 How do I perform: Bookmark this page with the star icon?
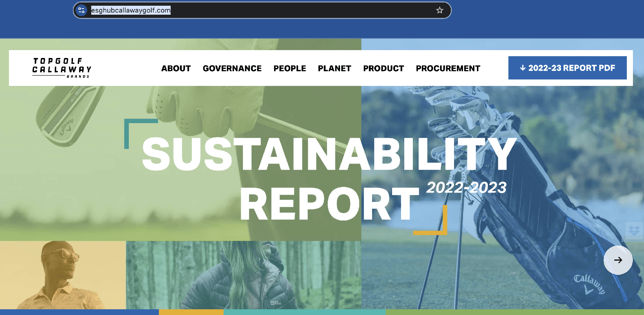point(440,10)
